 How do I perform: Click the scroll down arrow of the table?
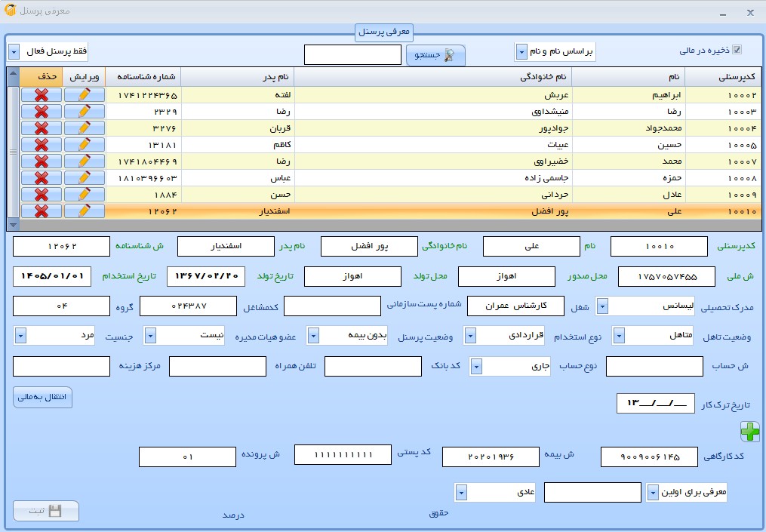click(13, 225)
